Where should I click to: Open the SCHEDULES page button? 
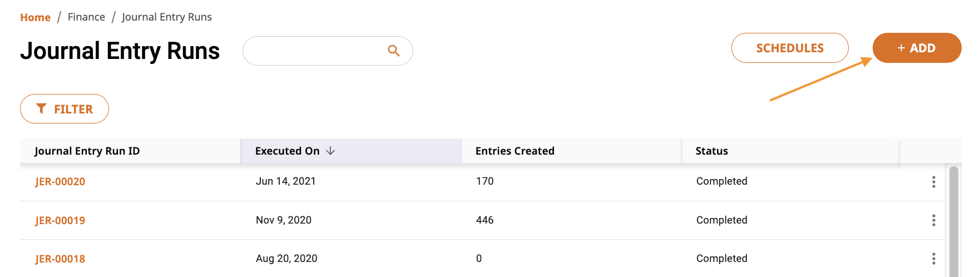click(790, 48)
